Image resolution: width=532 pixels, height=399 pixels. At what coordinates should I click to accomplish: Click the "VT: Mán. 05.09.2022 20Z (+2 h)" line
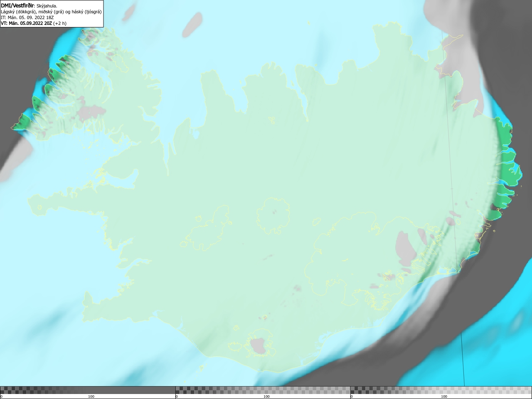coord(34,23)
